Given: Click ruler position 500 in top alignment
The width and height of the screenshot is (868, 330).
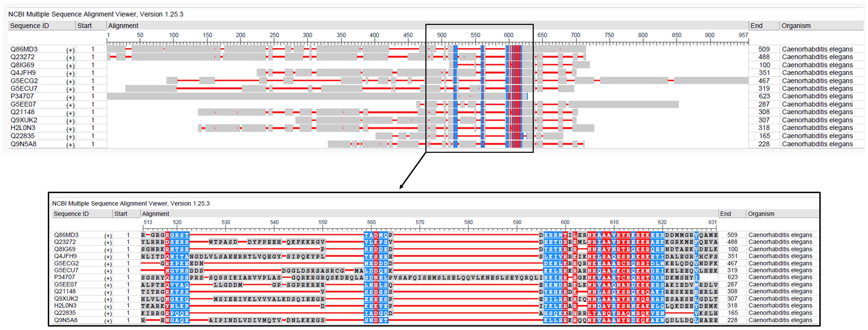Looking at the screenshot, I should (x=442, y=35).
